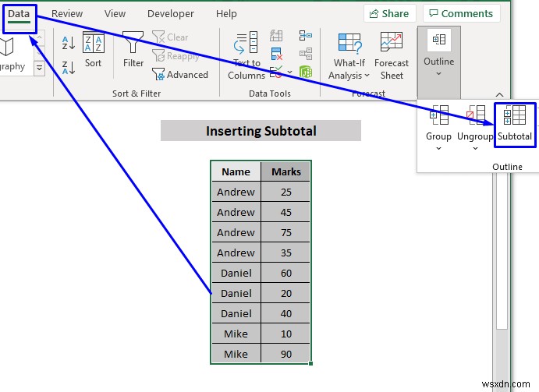Click the Share button

389,13
